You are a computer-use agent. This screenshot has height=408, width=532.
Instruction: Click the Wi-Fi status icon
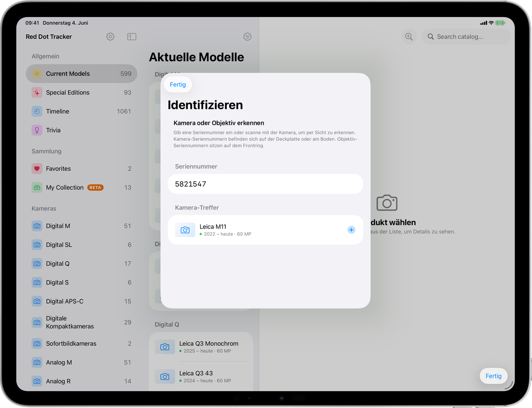click(491, 23)
